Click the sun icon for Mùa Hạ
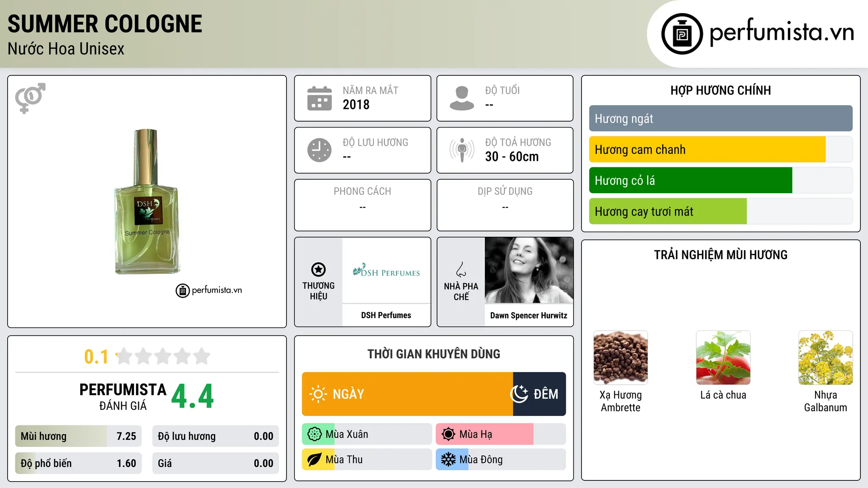This screenshot has width=868, height=488. 448,434
